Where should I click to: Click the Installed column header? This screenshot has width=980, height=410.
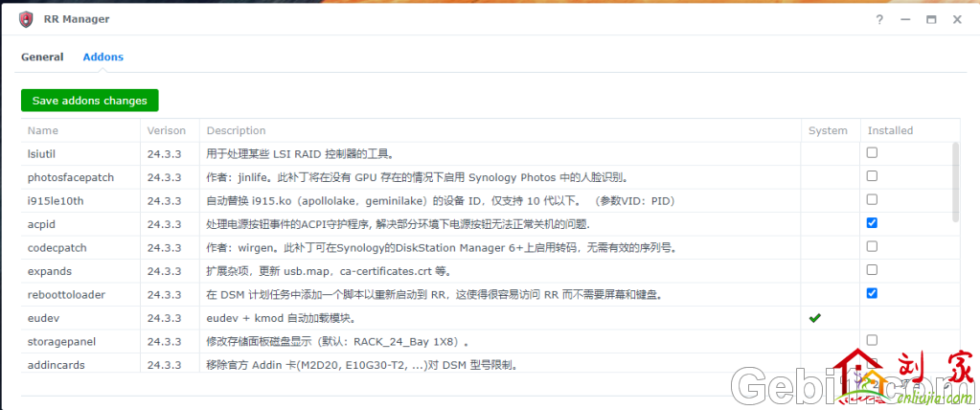click(890, 130)
